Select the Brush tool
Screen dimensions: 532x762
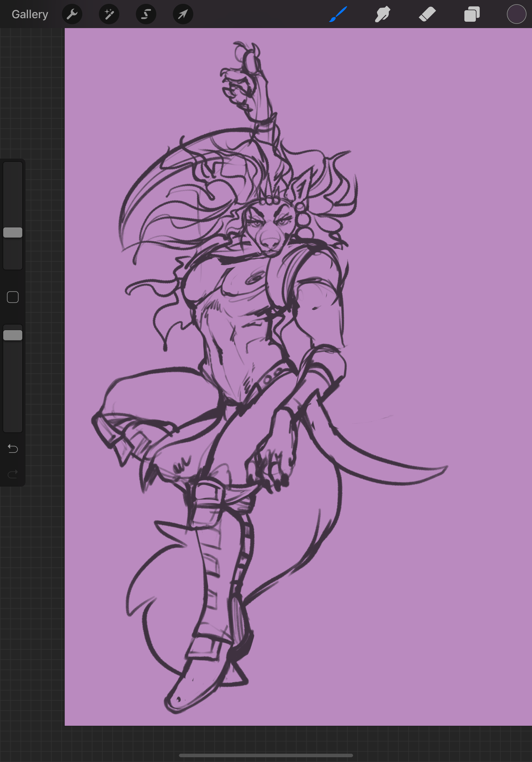click(x=338, y=14)
